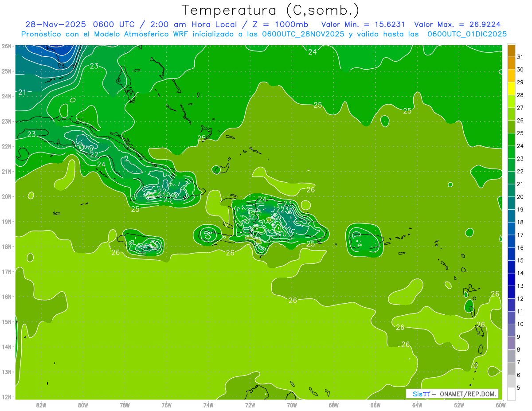
Task: Click the 74W longitude axis label
Action: pyautogui.click(x=208, y=405)
